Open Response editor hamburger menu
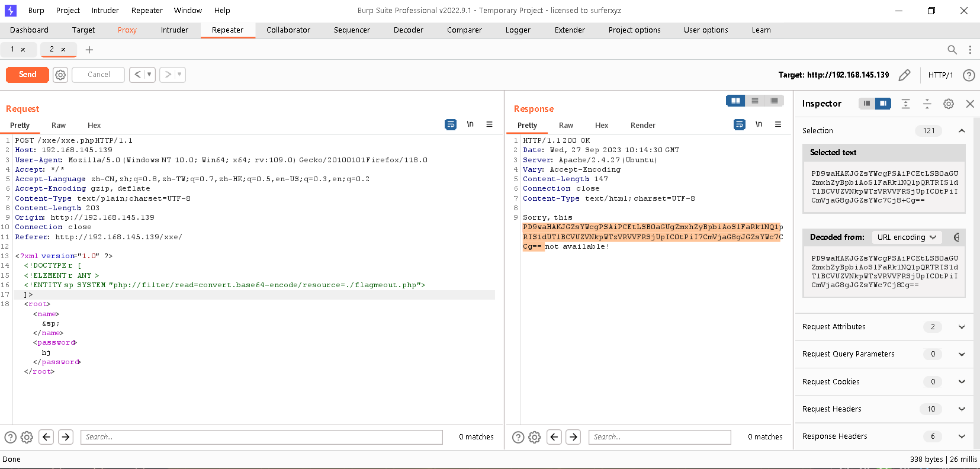This screenshot has width=980, height=469. coord(778,124)
